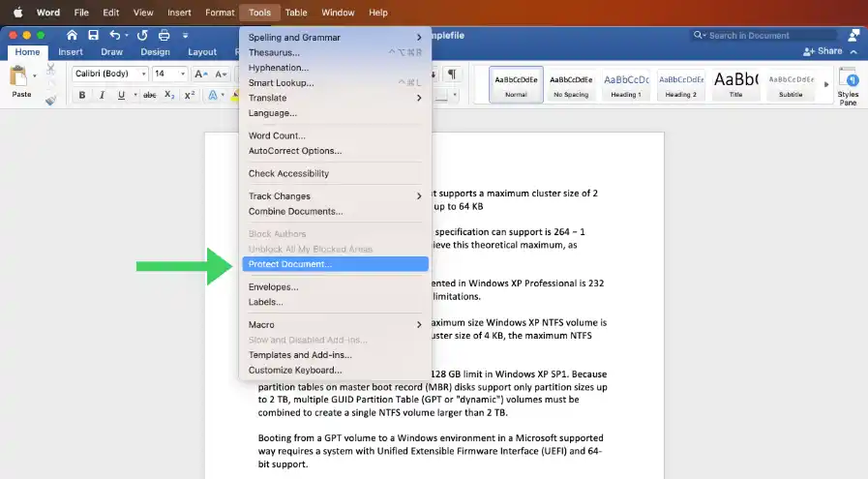Image resolution: width=868 pixels, height=479 pixels.
Task: Toggle strikethrough abc formatting
Action: point(149,95)
